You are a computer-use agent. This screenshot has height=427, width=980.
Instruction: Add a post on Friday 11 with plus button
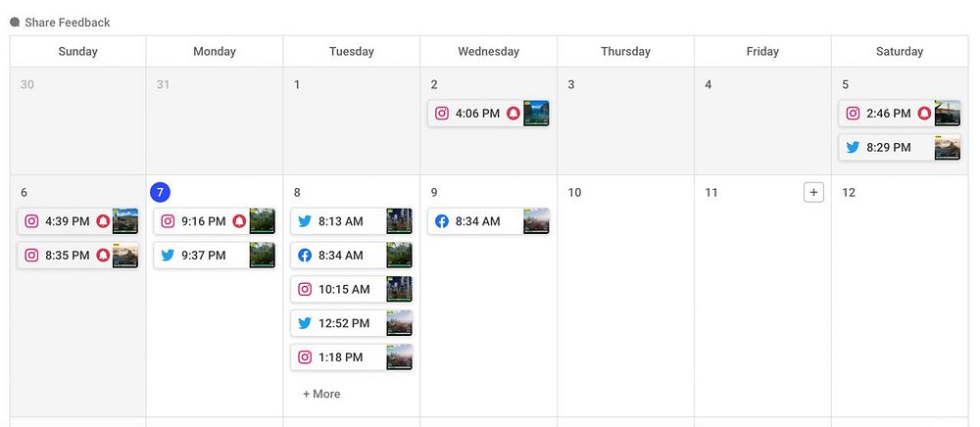813,192
